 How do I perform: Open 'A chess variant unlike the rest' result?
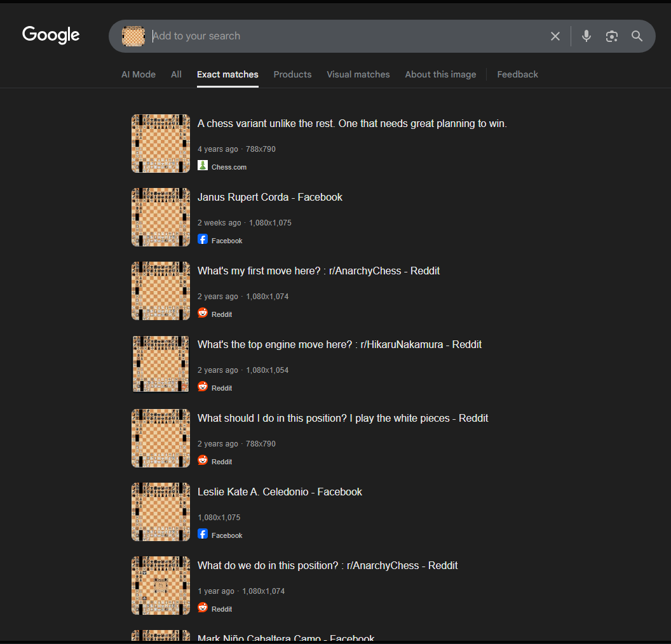point(352,124)
